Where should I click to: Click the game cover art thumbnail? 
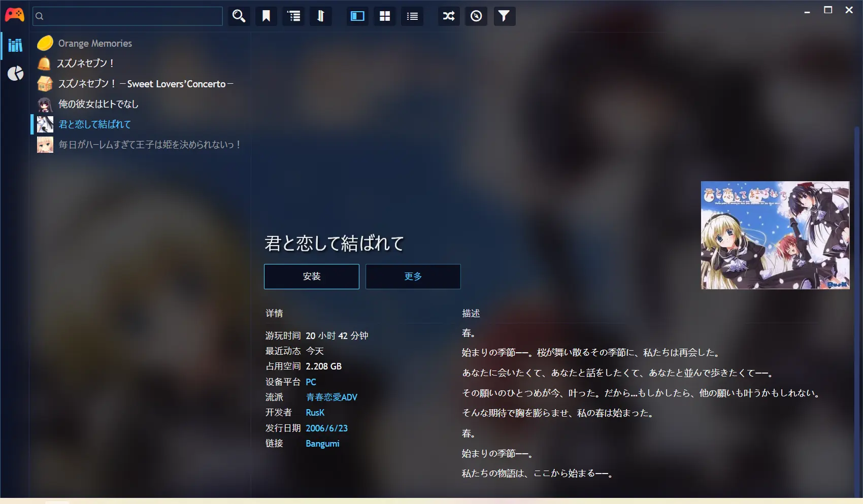[775, 236]
